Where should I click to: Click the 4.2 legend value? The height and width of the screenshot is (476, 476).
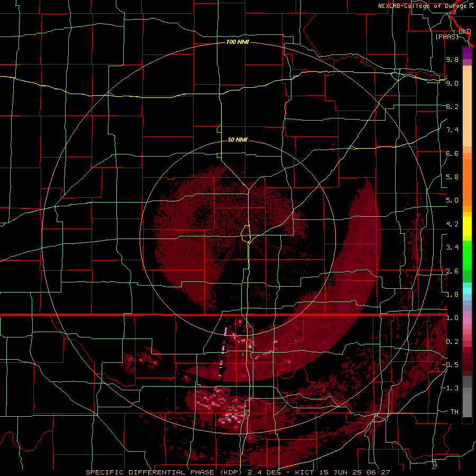452,224
